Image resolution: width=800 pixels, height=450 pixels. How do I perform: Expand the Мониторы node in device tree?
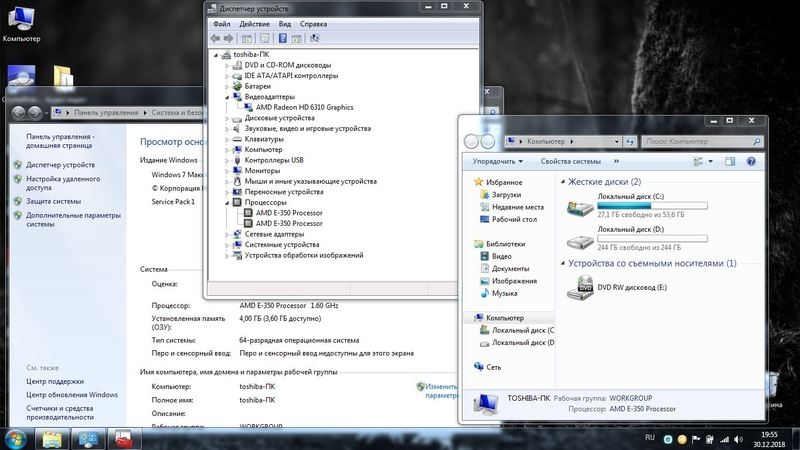[x=228, y=171]
